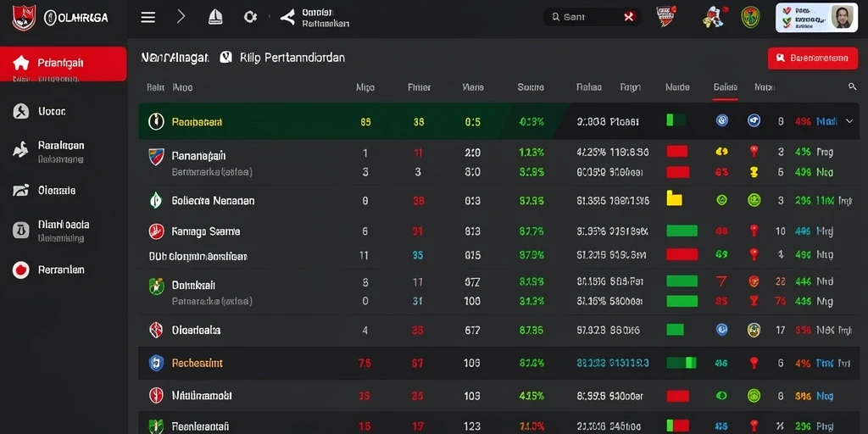Screen dimensions: 868x434
Task: Select the underlined Galias column tab
Action: tap(726, 87)
